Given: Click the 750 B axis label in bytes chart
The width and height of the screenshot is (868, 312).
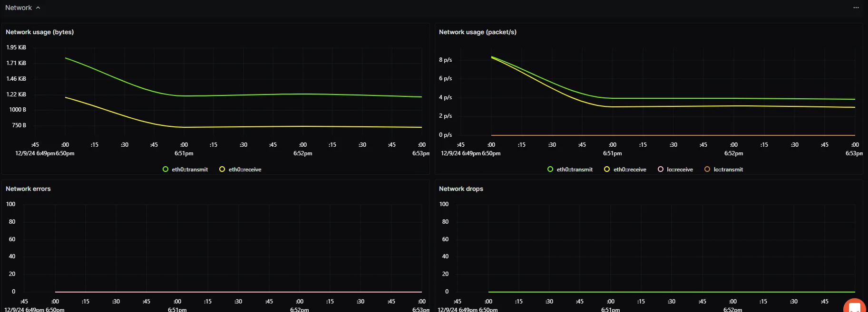Looking at the screenshot, I should [19, 125].
